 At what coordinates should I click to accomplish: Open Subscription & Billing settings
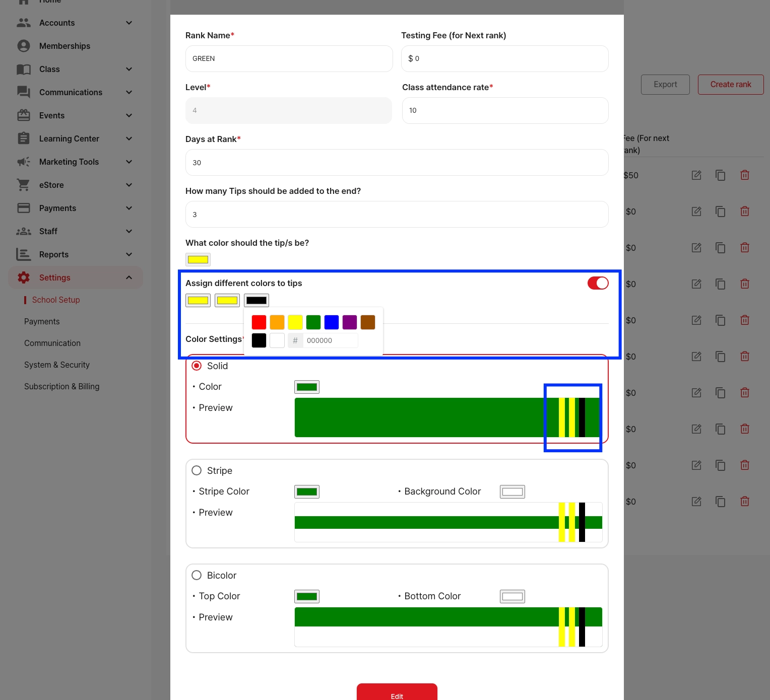click(x=62, y=386)
